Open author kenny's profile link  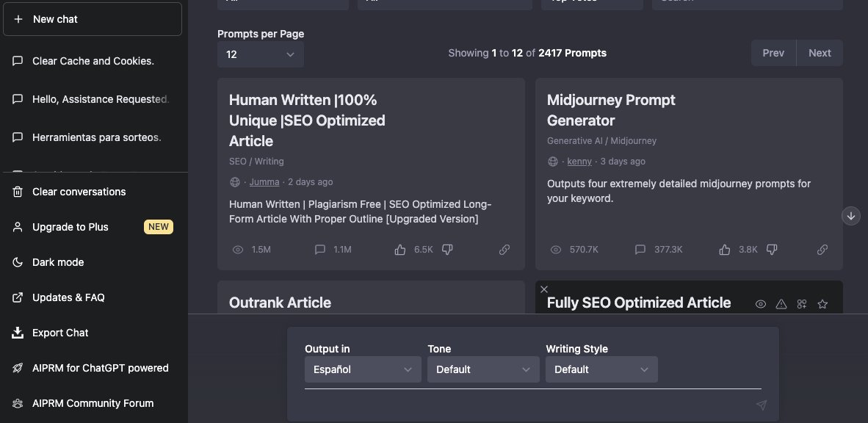tap(579, 162)
